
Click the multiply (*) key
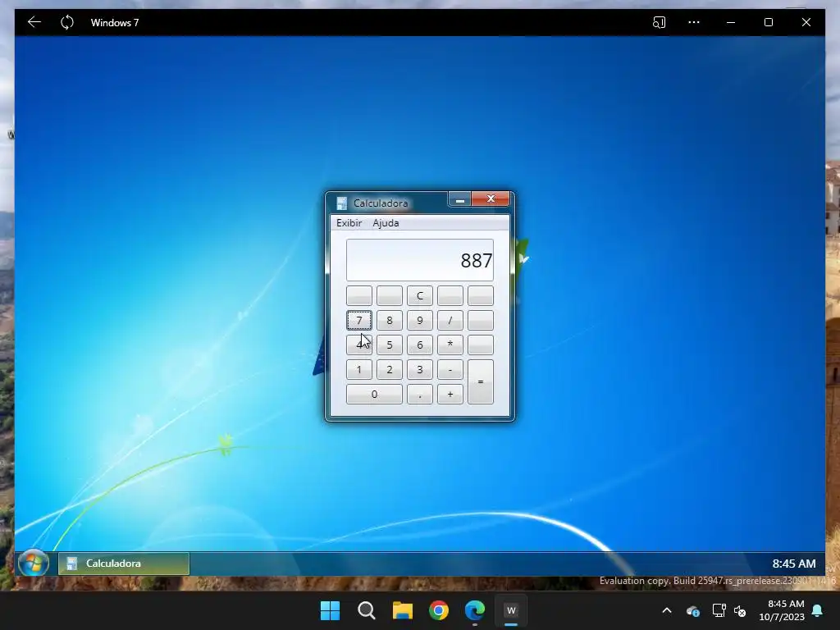coord(450,345)
